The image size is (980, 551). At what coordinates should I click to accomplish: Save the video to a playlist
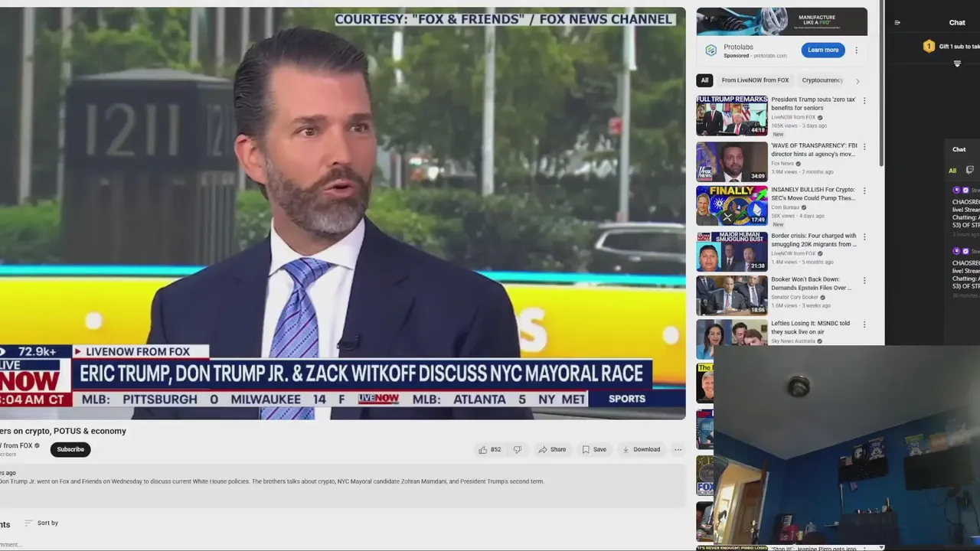pyautogui.click(x=594, y=449)
